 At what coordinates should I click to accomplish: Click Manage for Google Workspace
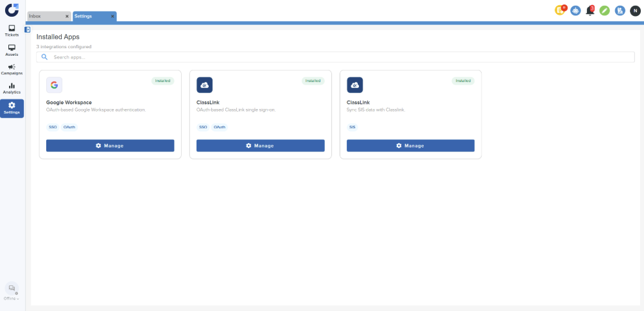[110, 146]
